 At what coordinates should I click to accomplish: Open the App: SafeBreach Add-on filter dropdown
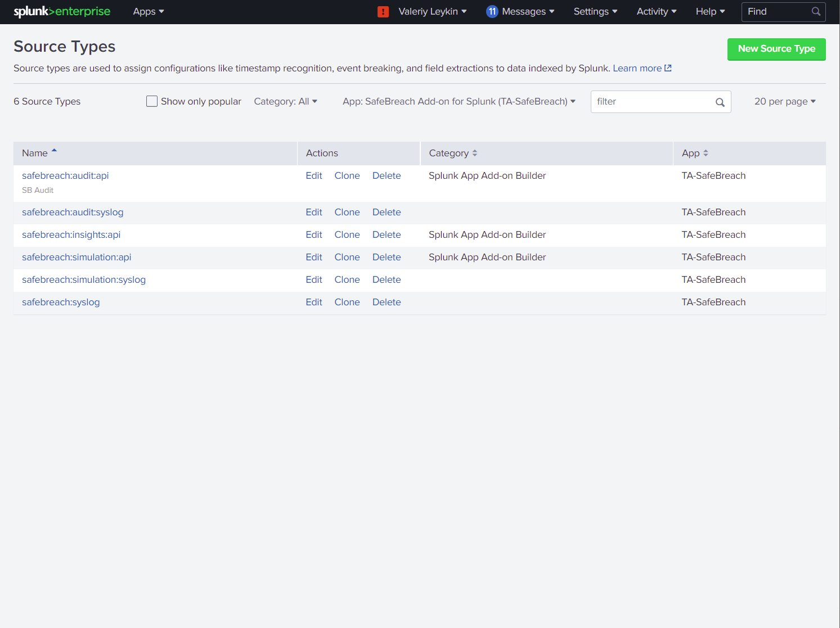(x=459, y=101)
